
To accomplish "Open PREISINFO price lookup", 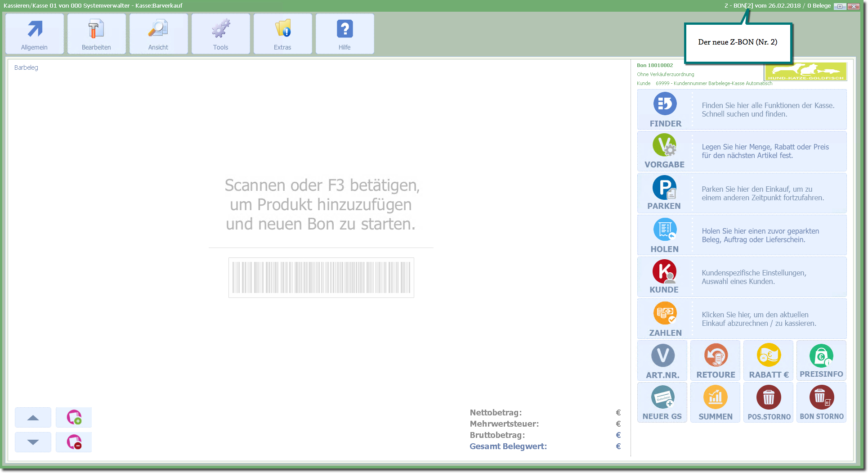I will click(821, 361).
